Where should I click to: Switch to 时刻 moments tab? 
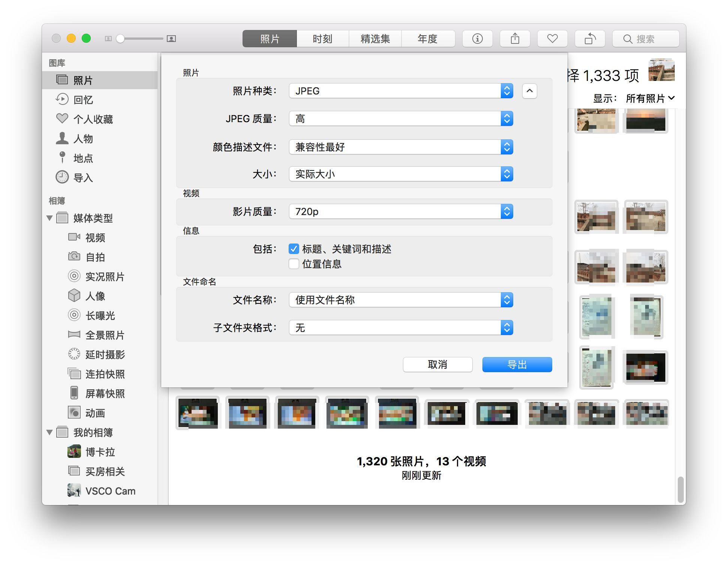click(x=322, y=39)
